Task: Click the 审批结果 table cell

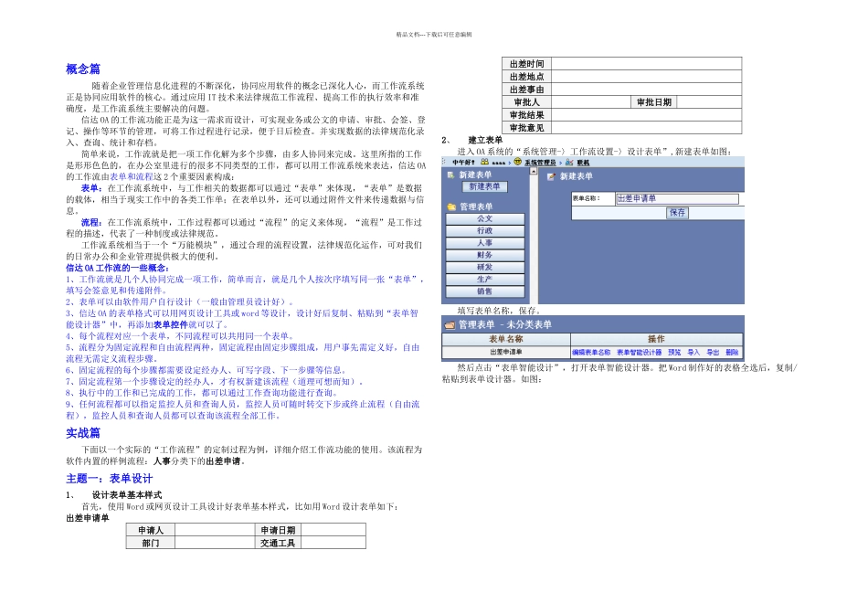Action: [x=526, y=115]
